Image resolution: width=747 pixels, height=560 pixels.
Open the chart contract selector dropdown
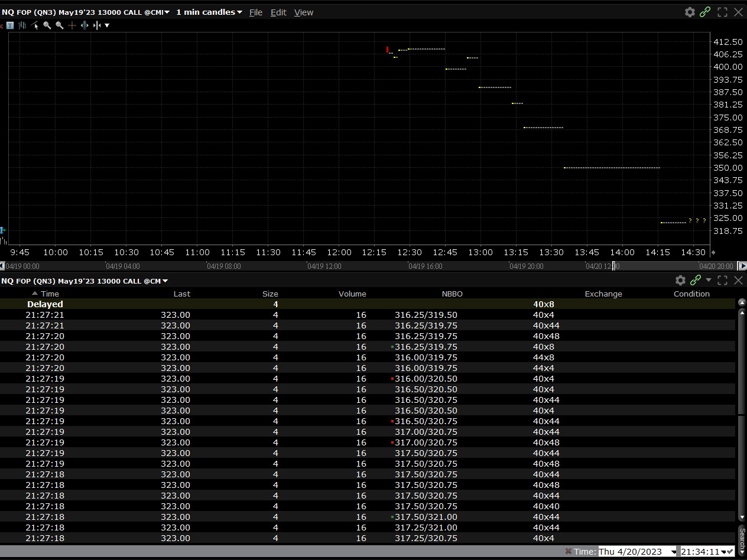[167, 12]
